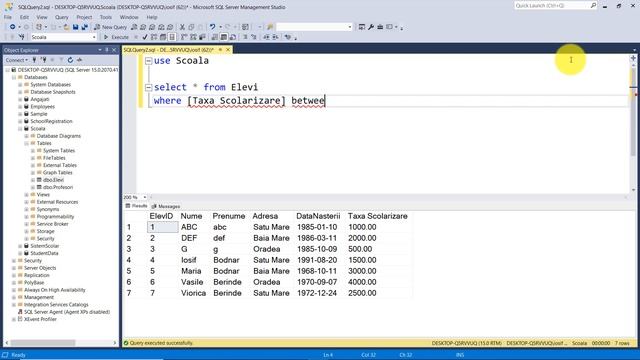Screen dimensions: 640x360
Task: Toggle Auto Hide pin on Object Explorer
Action: (107, 50)
